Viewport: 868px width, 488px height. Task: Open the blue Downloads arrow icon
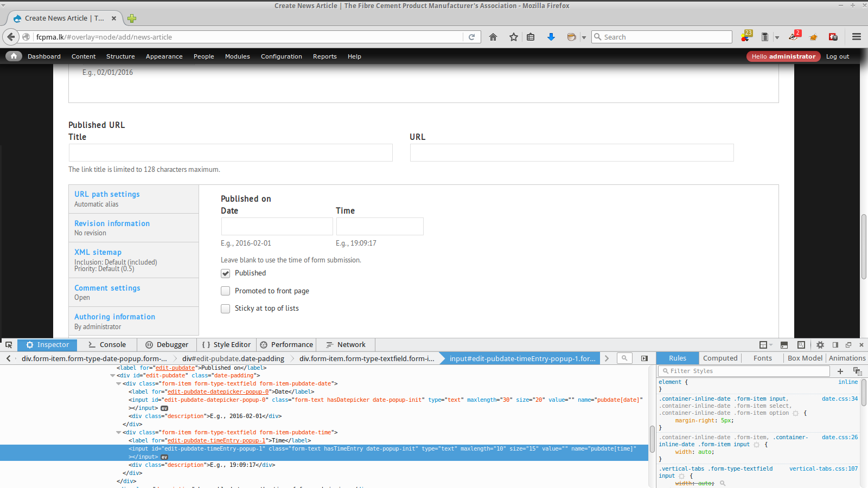point(551,37)
